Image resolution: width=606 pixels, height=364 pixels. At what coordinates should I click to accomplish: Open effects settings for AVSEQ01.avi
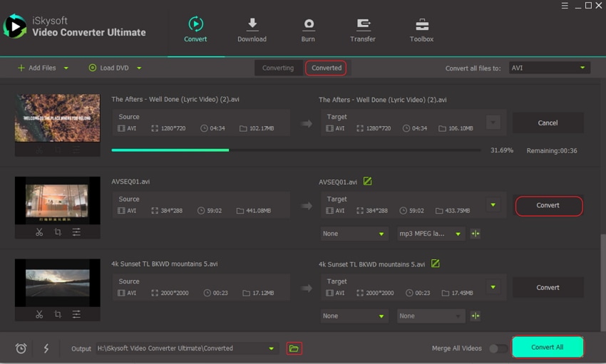click(x=76, y=232)
